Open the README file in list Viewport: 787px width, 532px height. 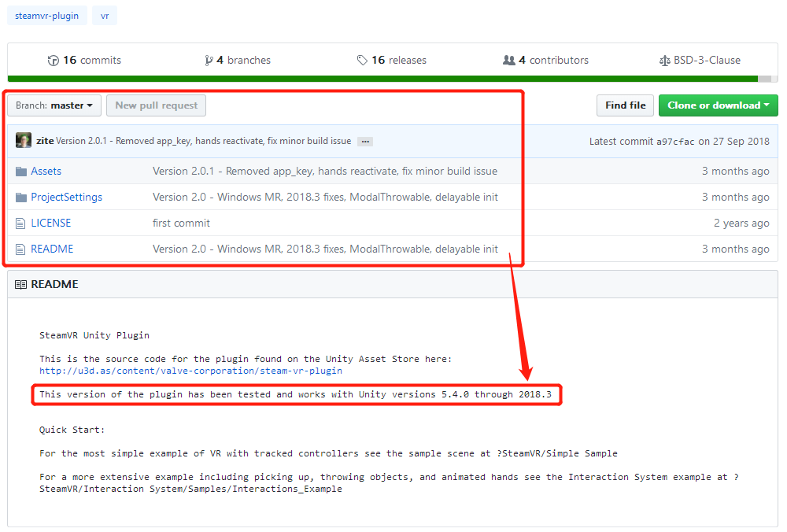point(52,249)
